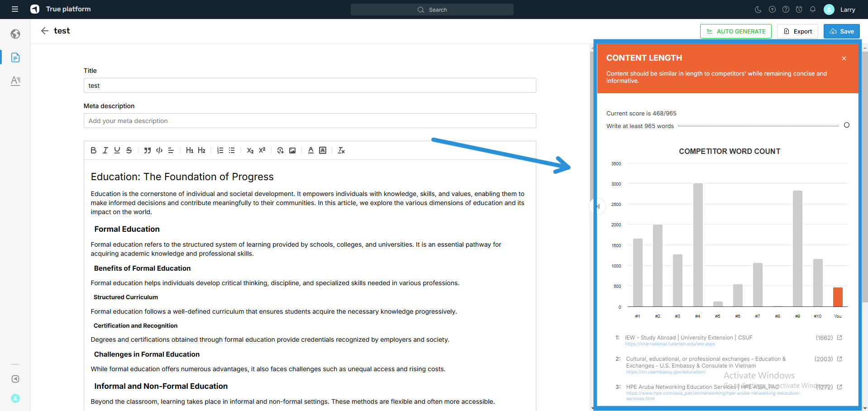Open notifications bell
This screenshot has width=868, height=411.
coord(813,10)
